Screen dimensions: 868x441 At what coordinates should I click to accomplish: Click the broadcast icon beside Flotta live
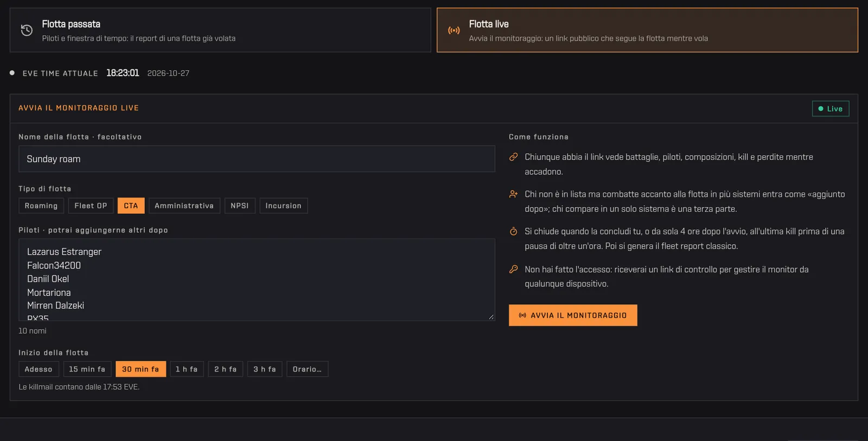click(x=454, y=30)
